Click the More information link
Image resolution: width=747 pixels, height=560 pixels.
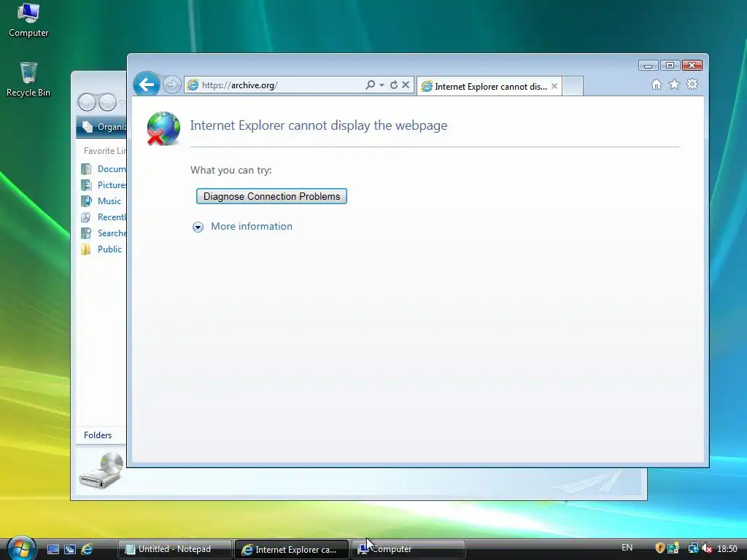click(x=252, y=226)
